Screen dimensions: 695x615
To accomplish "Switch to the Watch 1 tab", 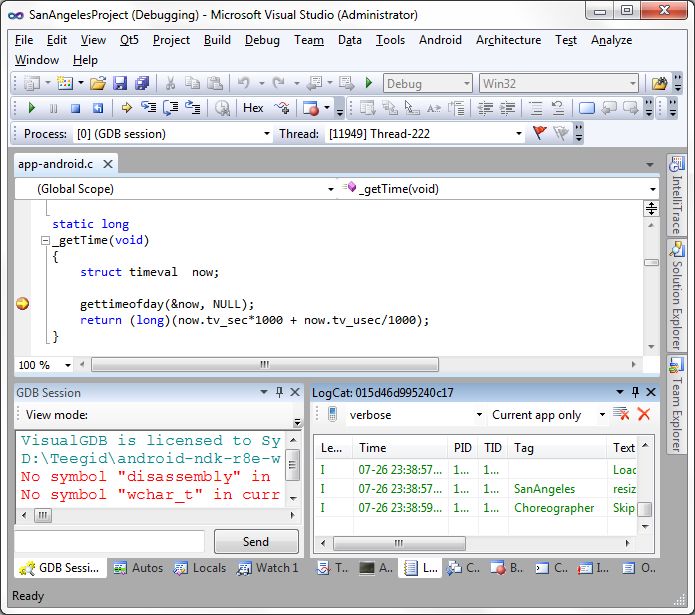I will 267,568.
